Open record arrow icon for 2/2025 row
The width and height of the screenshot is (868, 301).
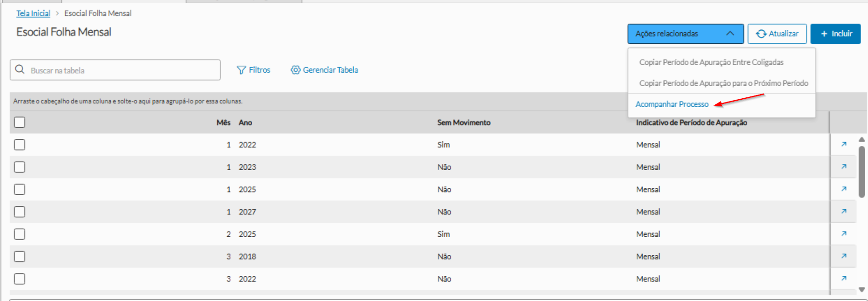pyautogui.click(x=843, y=234)
